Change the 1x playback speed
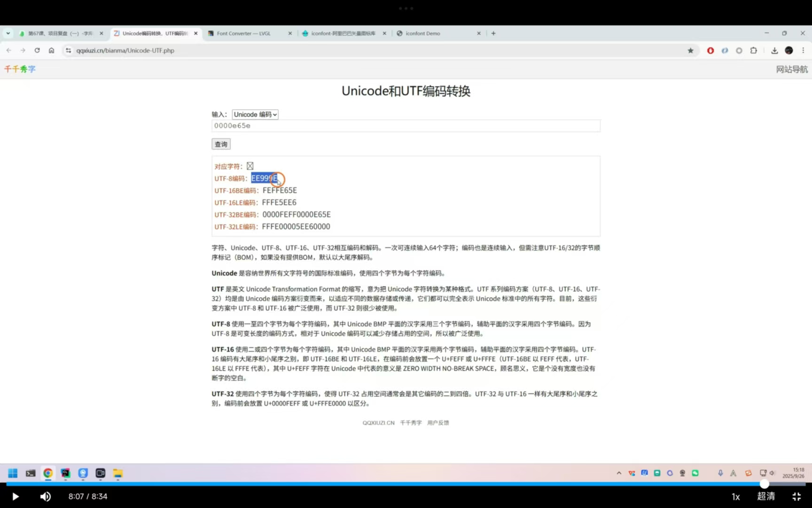 coord(736,497)
